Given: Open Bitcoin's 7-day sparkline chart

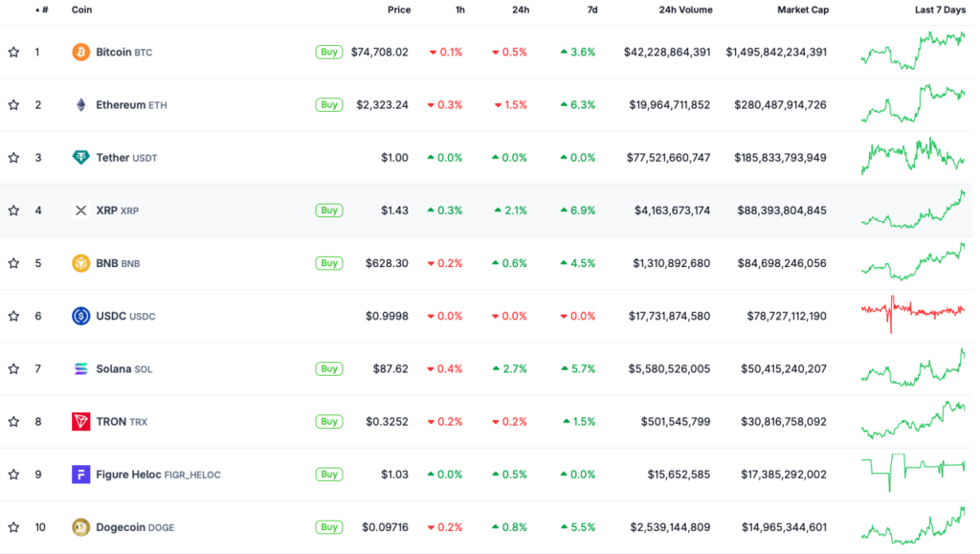Looking at the screenshot, I should (x=912, y=52).
